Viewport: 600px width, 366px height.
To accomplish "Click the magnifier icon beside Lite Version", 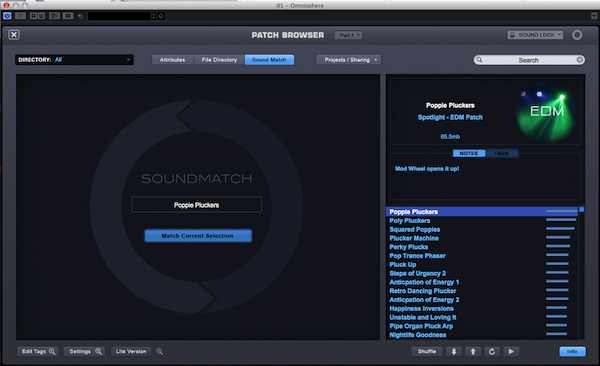I will 160,351.
